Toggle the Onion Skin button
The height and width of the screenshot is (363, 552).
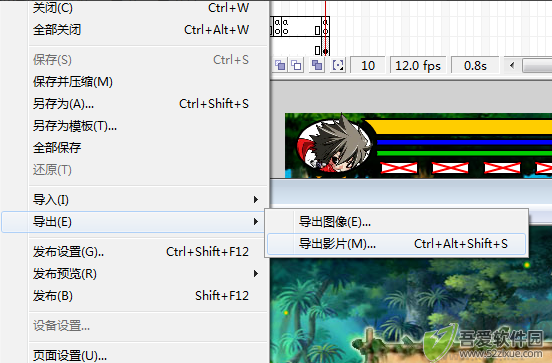point(280,65)
